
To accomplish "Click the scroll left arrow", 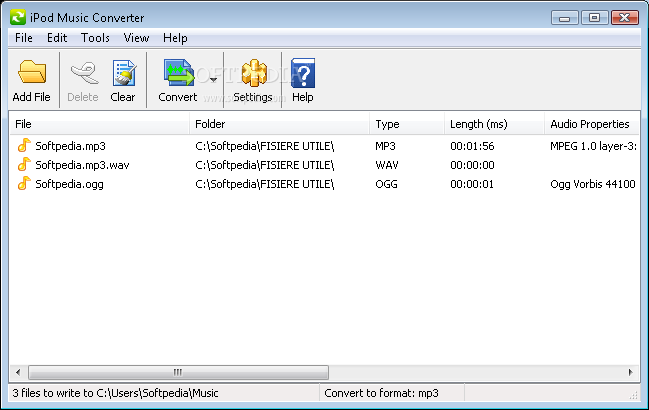I will (18, 372).
